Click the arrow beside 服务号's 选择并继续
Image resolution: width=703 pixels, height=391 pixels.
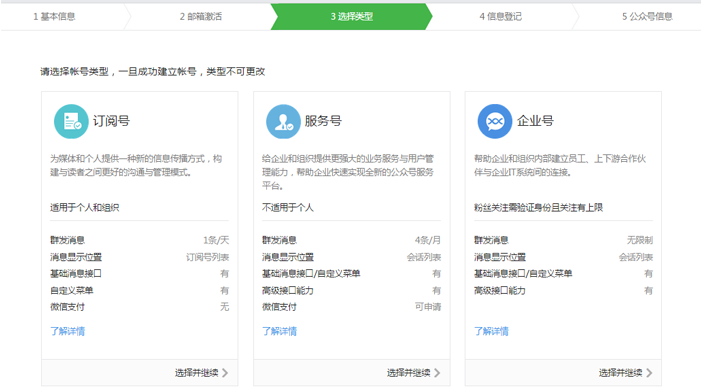[x=437, y=373]
